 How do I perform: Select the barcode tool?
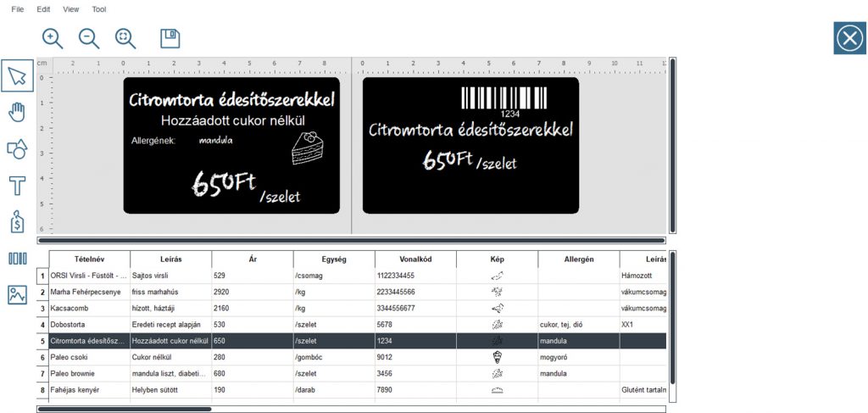pos(17,259)
